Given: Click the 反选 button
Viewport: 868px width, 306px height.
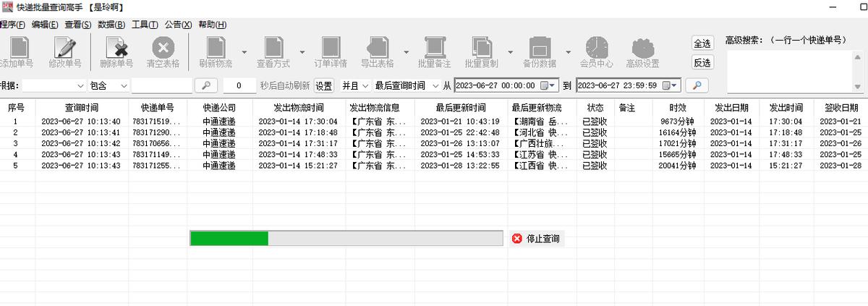Looking at the screenshot, I should (x=702, y=63).
